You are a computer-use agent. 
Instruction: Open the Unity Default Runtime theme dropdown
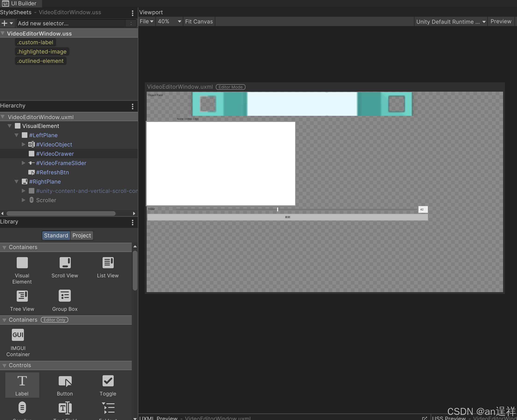(x=450, y=22)
